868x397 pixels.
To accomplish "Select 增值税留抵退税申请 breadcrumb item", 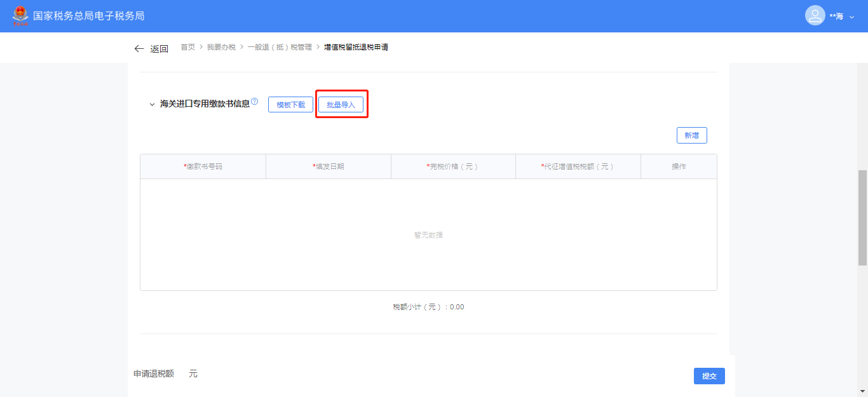I will (356, 48).
